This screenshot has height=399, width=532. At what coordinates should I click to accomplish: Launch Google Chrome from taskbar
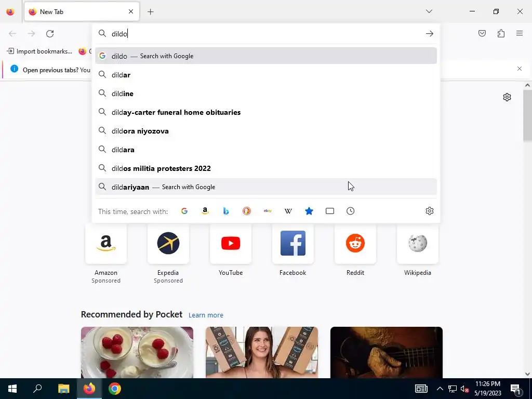[x=115, y=389]
